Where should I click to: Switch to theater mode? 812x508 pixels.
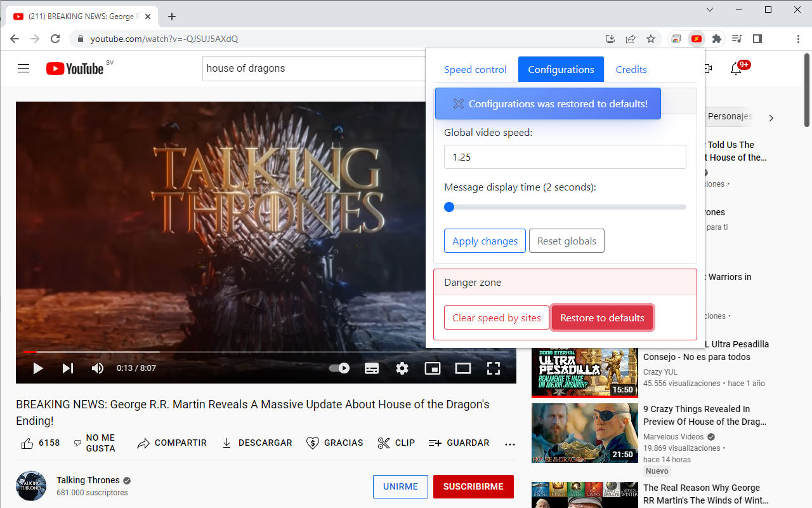pyautogui.click(x=463, y=368)
